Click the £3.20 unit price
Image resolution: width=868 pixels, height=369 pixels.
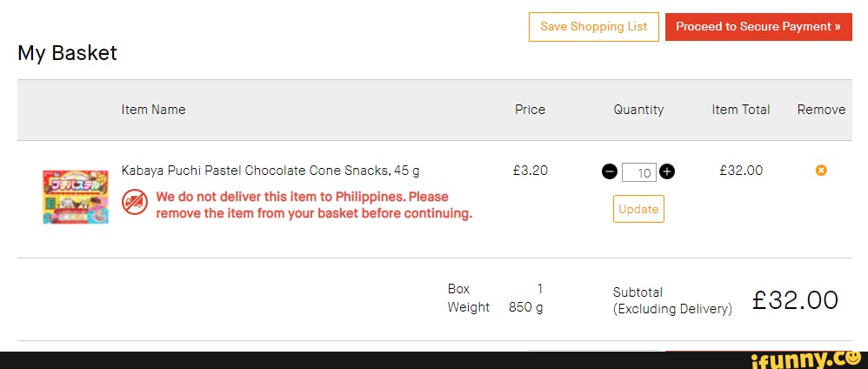tap(531, 171)
